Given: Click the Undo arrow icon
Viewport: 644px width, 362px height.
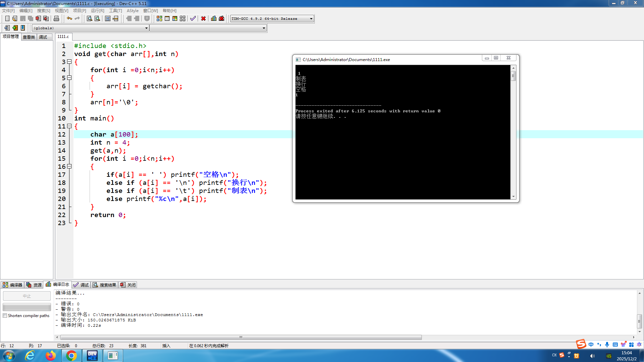Looking at the screenshot, I should click(69, 18).
